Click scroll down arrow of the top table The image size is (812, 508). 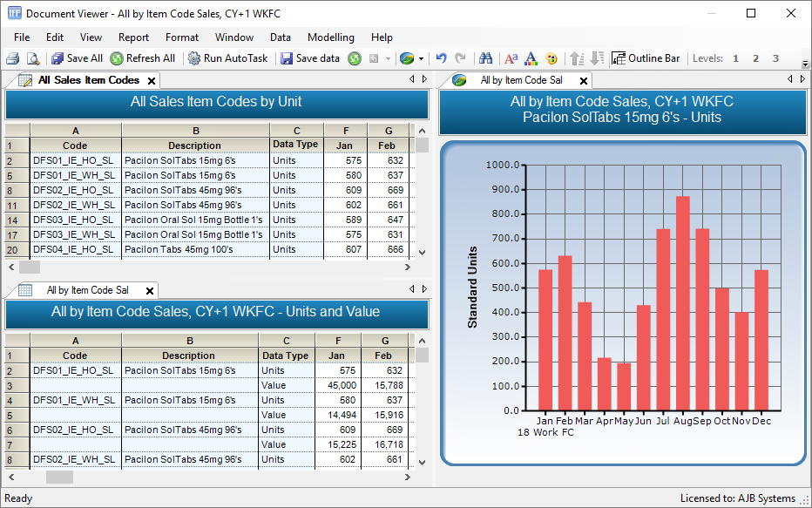(x=422, y=253)
